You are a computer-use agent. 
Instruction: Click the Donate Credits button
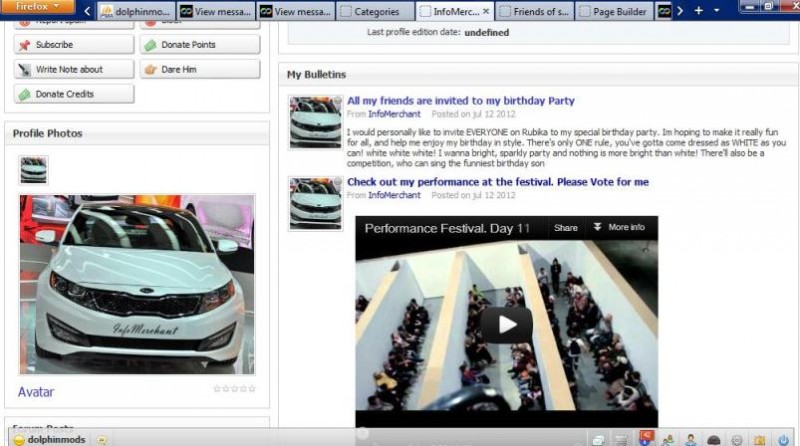point(74,94)
